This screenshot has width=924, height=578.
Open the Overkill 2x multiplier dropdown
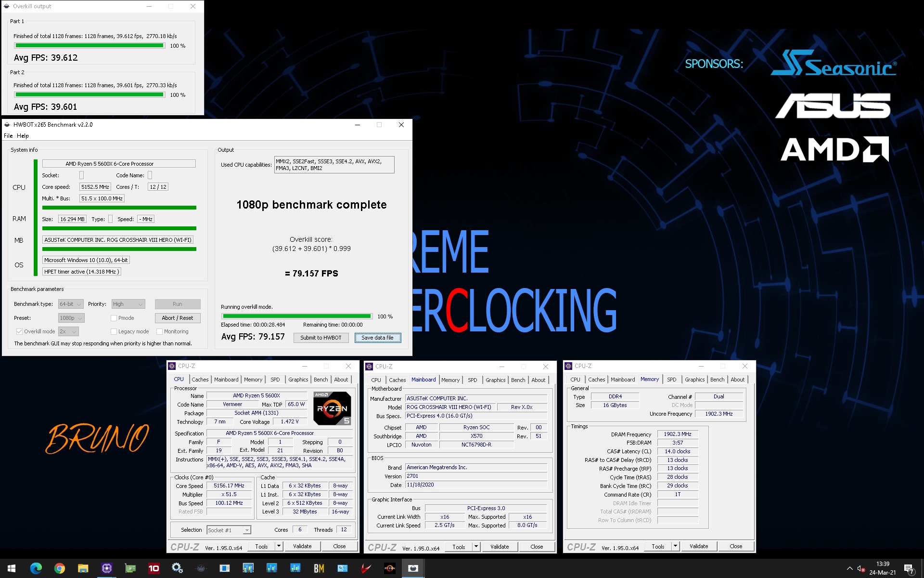pos(68,331)
